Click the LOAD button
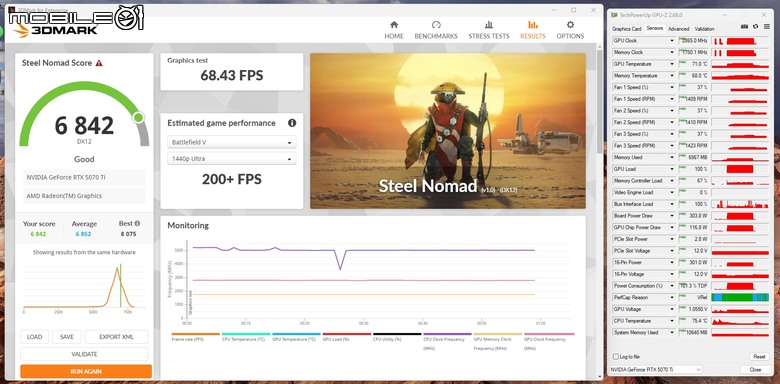Screen dimensions: 780x384 [34, 337]
